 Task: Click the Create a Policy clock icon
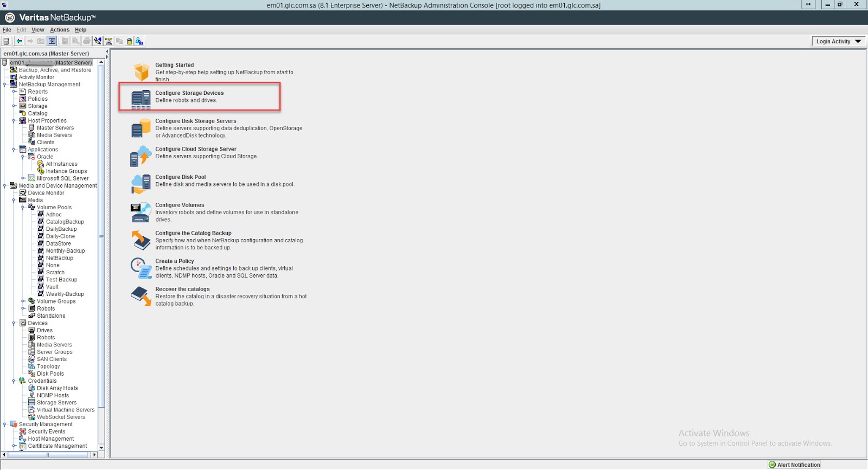coord(141,268)
